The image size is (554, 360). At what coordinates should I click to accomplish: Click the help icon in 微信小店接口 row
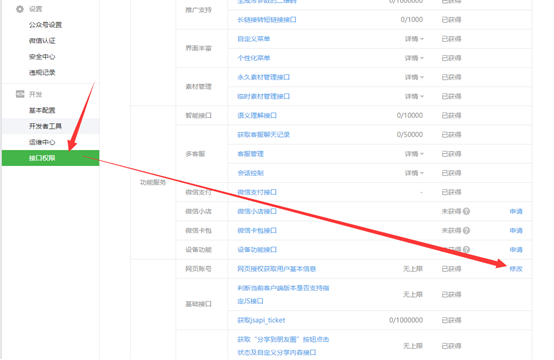[466, 211]
